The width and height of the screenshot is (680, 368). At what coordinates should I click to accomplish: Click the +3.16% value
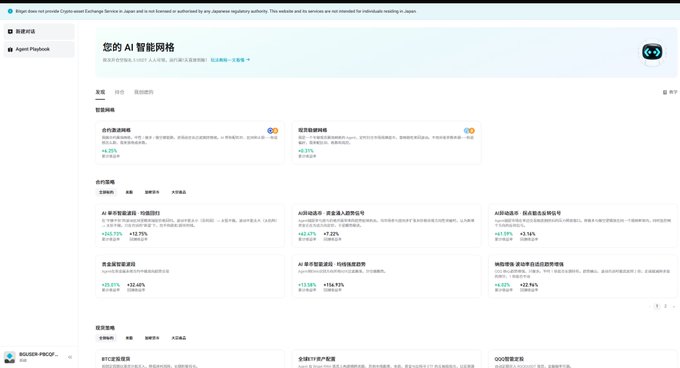point(528,234)
